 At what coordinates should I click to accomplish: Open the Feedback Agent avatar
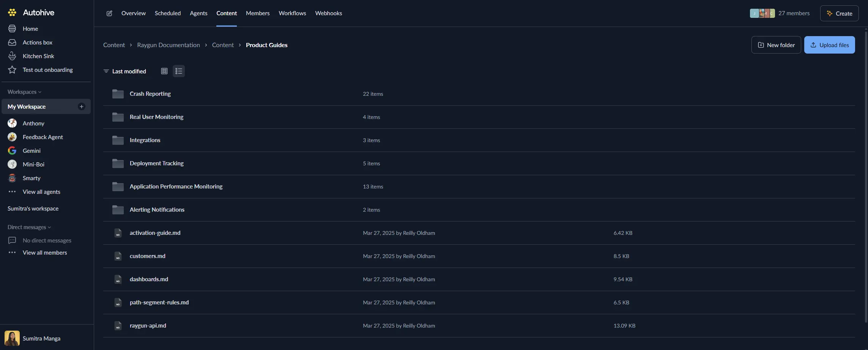point(12,137)
